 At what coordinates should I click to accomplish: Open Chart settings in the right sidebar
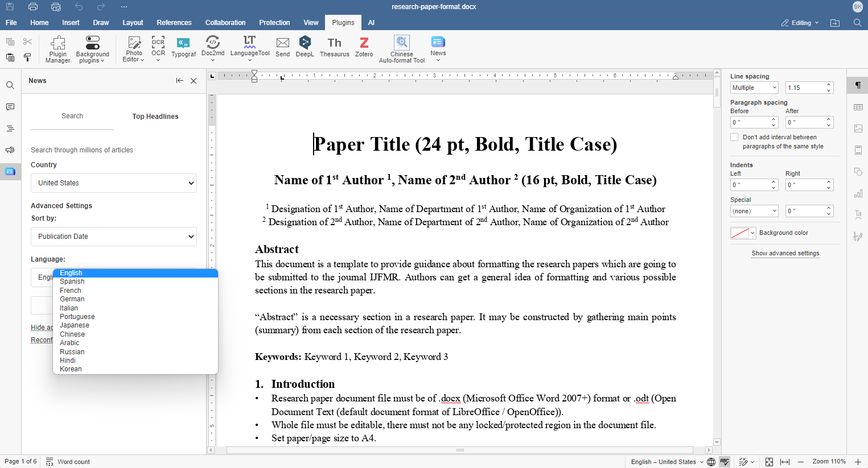858,193
